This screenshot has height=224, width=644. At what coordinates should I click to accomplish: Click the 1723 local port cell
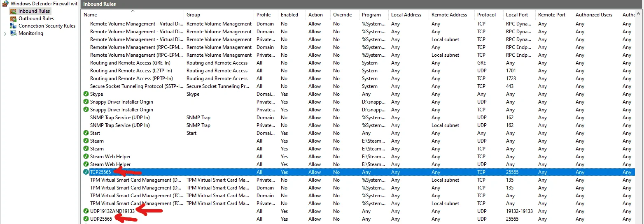tap(511, 79)
